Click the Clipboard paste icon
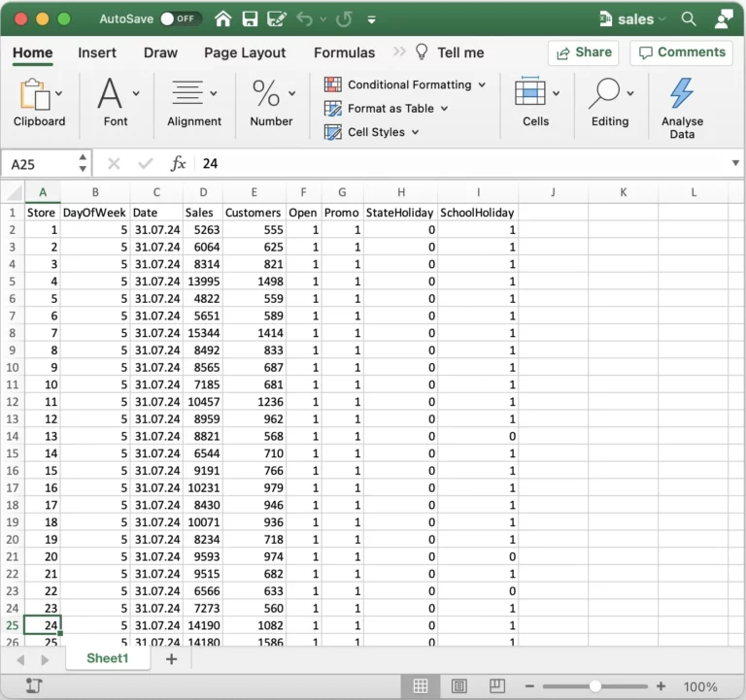Screen dimensions: 746x700 34,94
